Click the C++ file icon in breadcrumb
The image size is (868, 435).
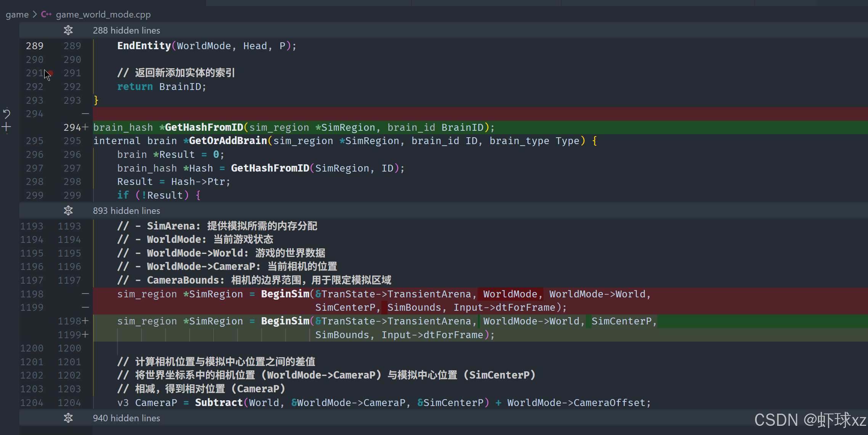click(x=46, y=14)
